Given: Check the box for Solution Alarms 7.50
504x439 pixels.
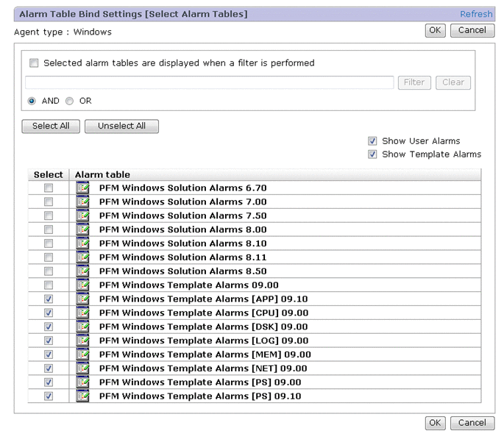Looking at the screenshot, I should tap(49, 215).
